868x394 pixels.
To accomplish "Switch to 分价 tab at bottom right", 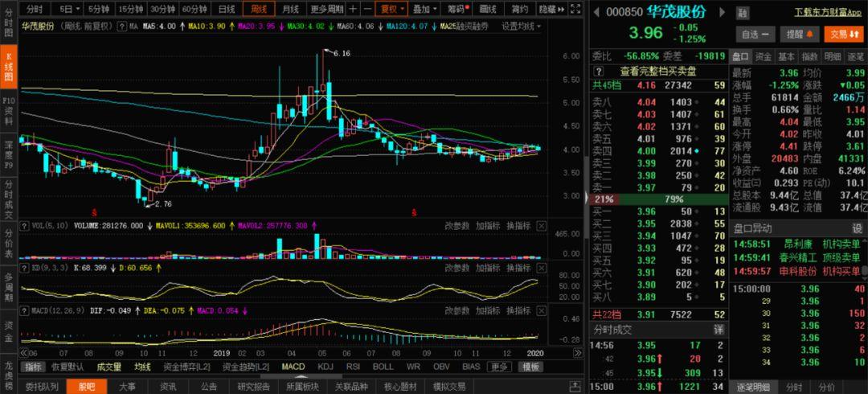I will [827, 387].
